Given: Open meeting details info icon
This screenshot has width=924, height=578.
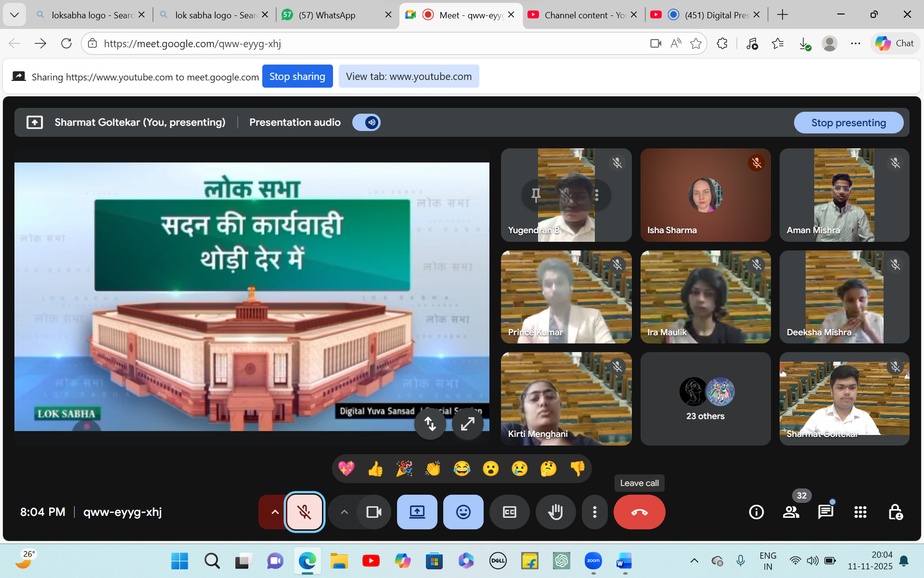Looking at the screenshot, I should pos(757,512).
